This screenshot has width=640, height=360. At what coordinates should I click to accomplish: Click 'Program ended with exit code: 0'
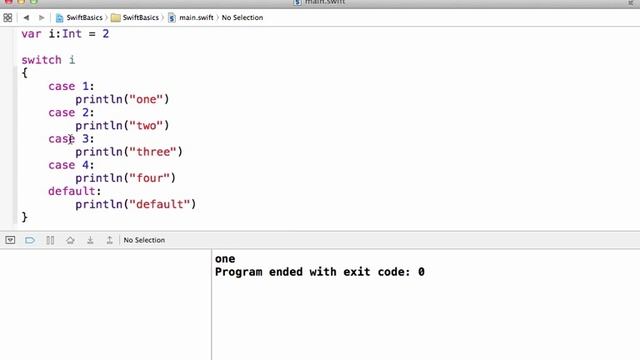click(320, 272)
